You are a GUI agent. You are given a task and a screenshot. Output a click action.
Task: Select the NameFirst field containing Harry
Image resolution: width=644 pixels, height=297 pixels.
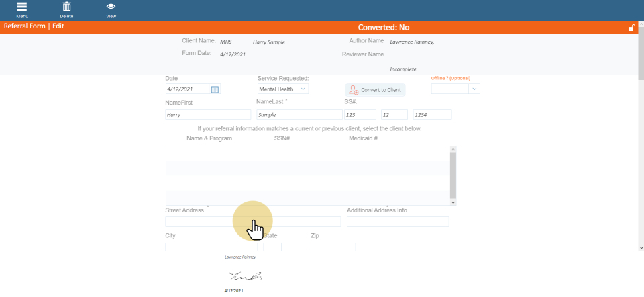tap(208, 115)
